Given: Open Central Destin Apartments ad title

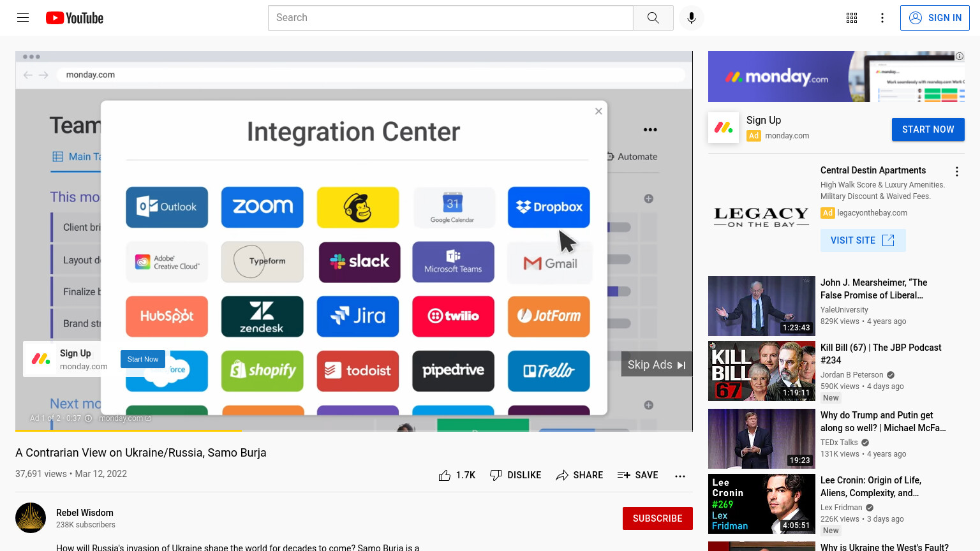Looking at the screenshot, I should 873,170.
